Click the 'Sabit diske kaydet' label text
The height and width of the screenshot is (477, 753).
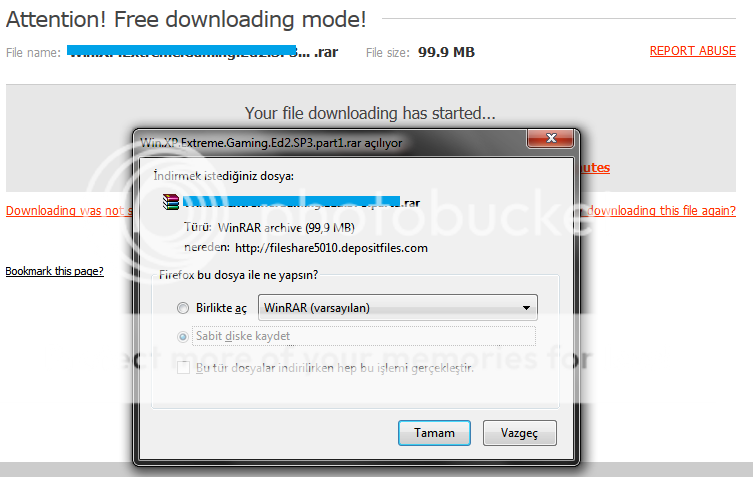click(x=243, y=336)
